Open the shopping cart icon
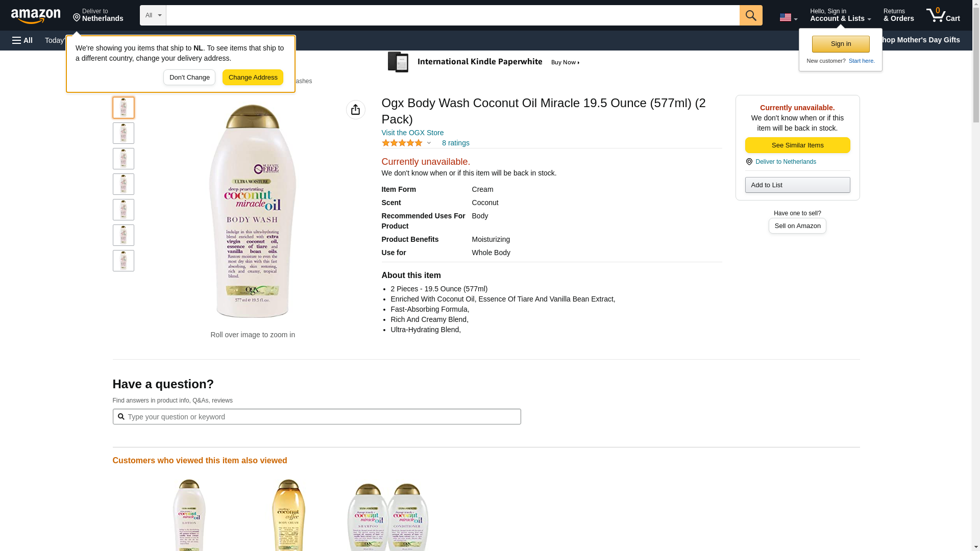Screen dimensions: 980x551 [x=943, y=15]
